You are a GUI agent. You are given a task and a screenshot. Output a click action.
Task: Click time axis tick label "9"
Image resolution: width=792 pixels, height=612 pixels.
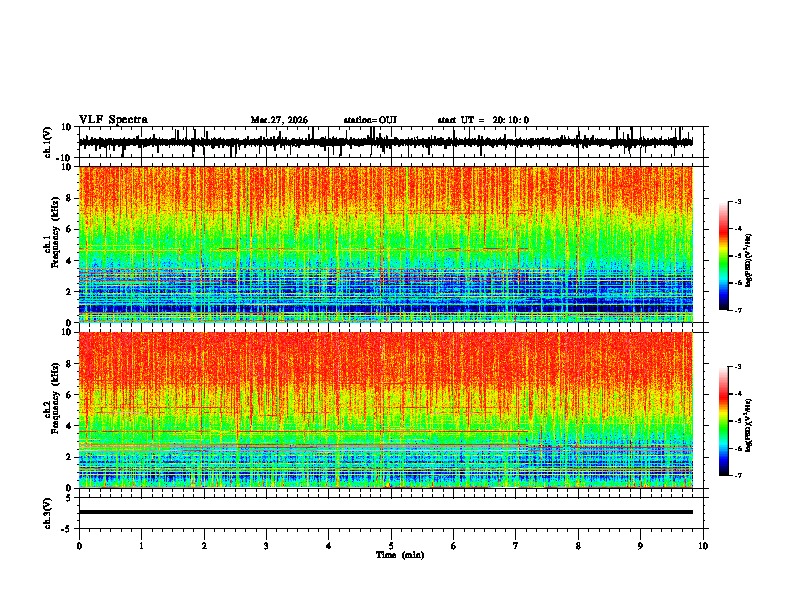640,546
